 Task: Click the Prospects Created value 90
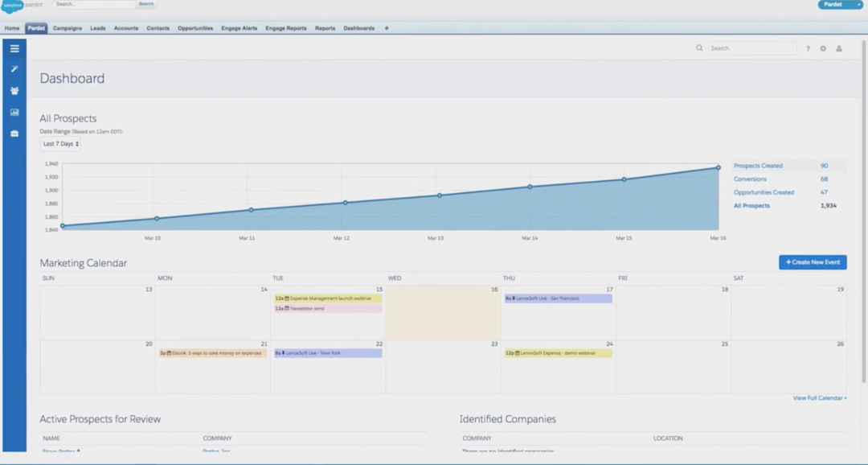click(825, 166)
